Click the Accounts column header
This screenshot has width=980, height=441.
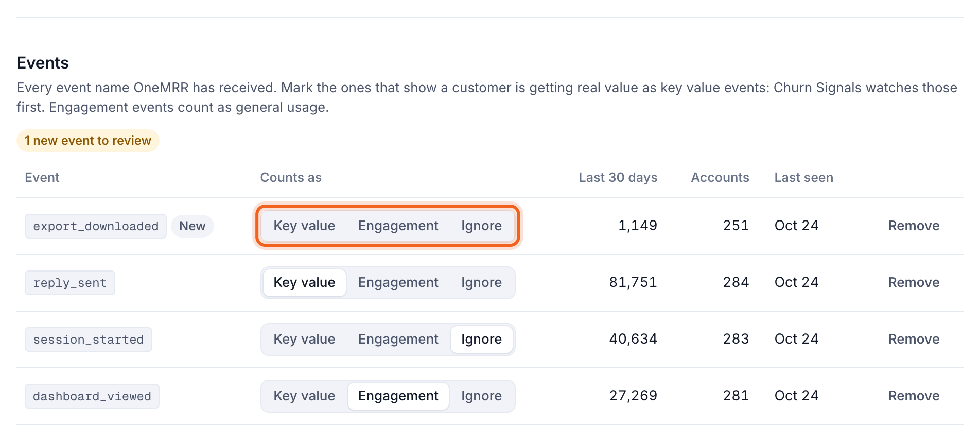[720, 178]
